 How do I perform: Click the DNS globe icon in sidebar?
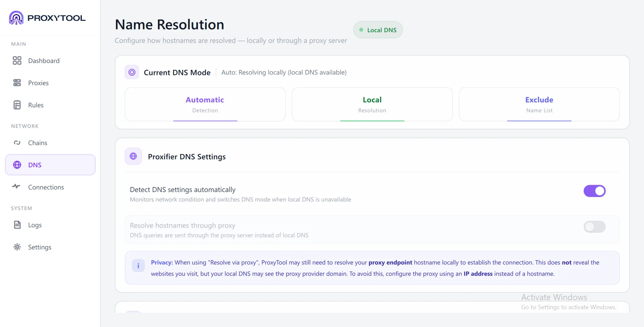pyautogui.click(x=17, y=165)
